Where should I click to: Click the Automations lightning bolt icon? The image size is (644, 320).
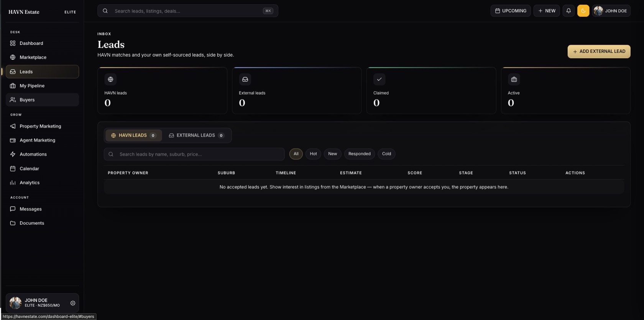(13, 154)
